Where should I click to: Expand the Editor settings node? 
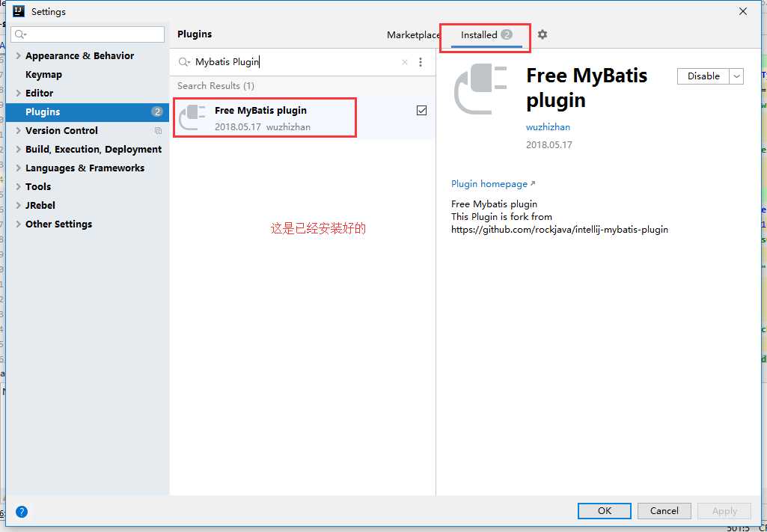[x=18, y=93]
